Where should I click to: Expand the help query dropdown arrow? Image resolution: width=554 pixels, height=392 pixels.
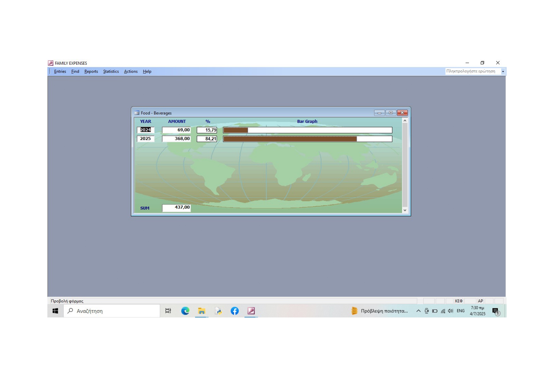click(x=503, y=71)
